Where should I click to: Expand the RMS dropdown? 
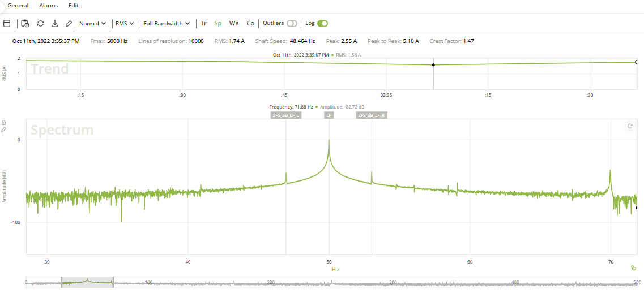click(x=125, y=24)
